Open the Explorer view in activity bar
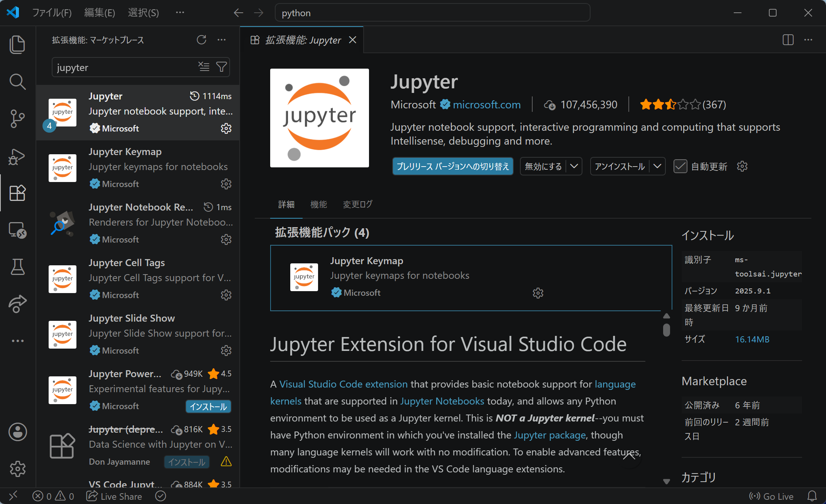This screenshot has width=826, height=504. pyautogui.click(x=17, y=44)
